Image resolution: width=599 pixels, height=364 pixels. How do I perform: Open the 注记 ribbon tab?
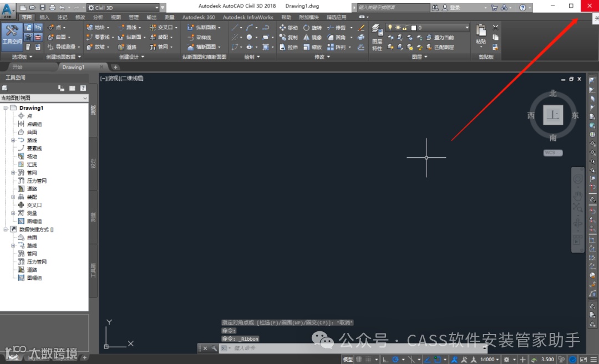point(62,17)
